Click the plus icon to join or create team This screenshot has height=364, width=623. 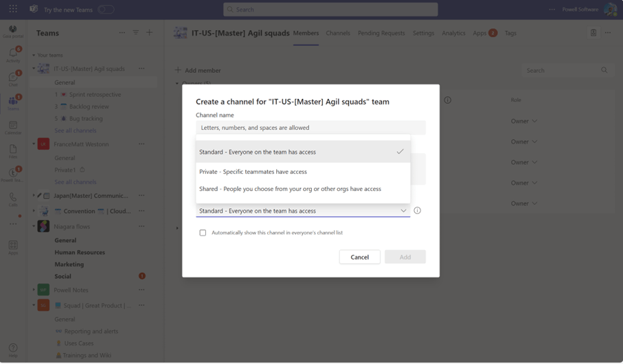point(149,32)
